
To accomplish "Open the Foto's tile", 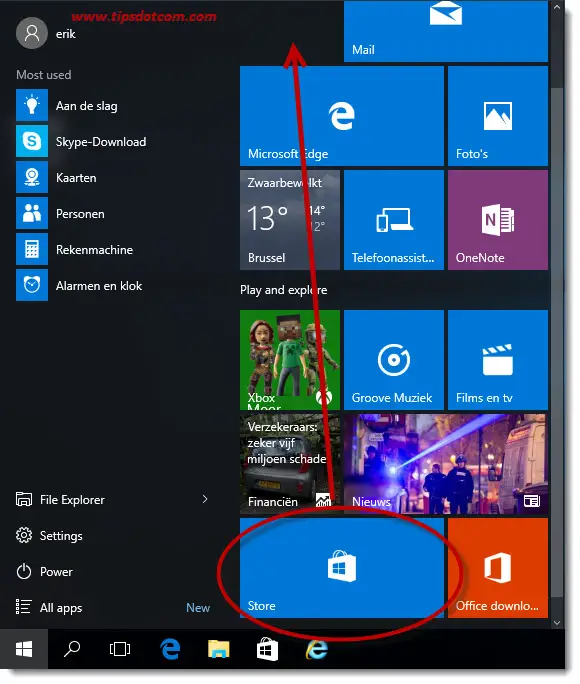I will [x=498, y=116].
